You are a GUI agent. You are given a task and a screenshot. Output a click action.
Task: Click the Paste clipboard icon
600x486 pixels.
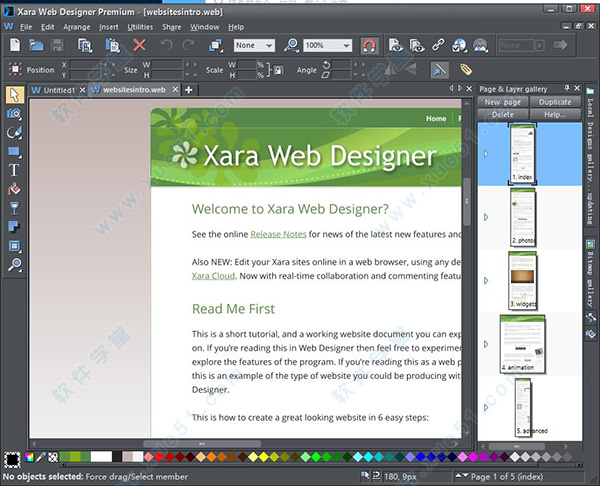pos(112,45)
